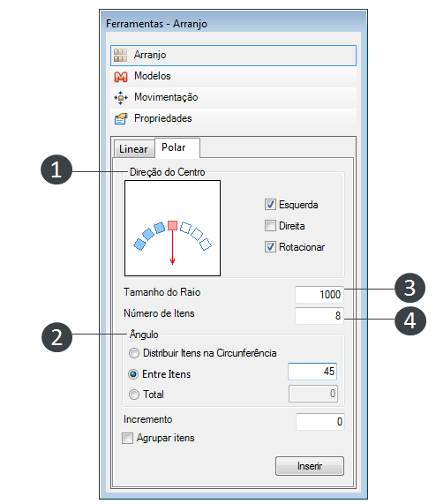Choose the Total angle radio button

click(134, 395)
